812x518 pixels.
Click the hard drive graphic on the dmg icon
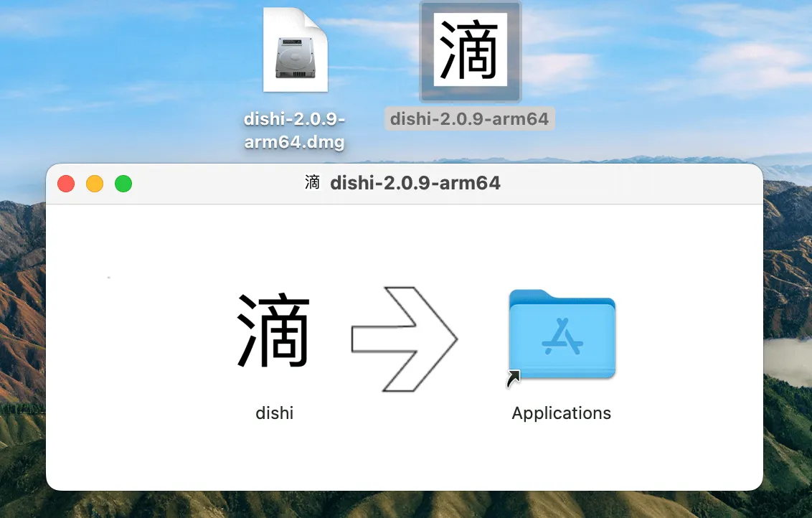click(296, 58)
